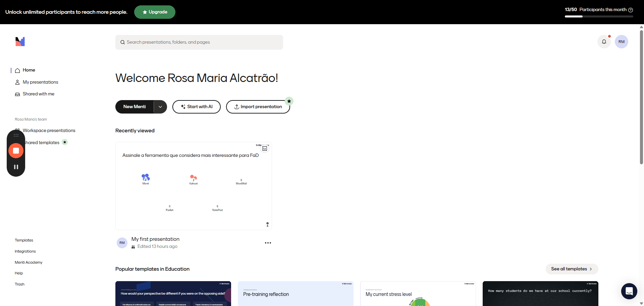Open Workspace presentations
The width and height of the screenshot is (644, 306).
pos(49,131)
